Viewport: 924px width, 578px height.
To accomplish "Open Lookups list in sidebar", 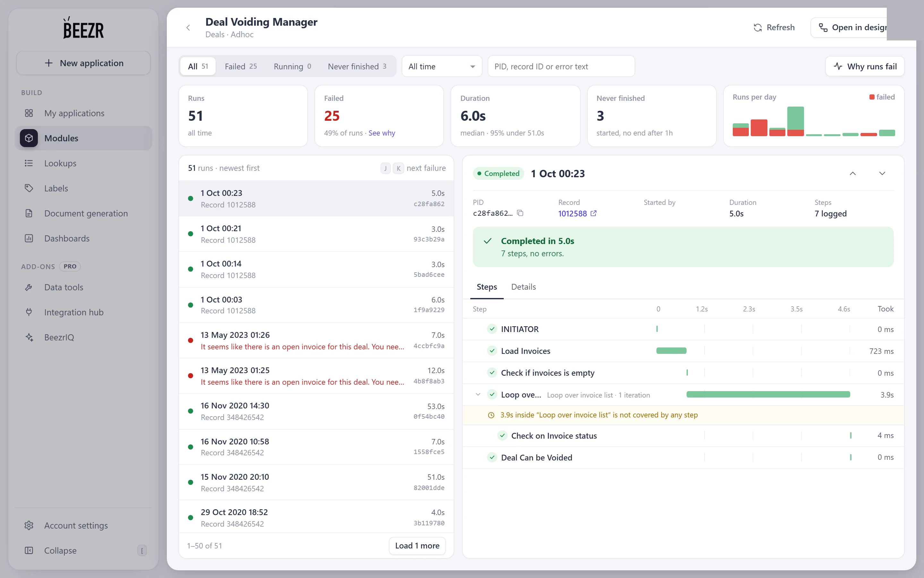I will click(x=83, y=163).
